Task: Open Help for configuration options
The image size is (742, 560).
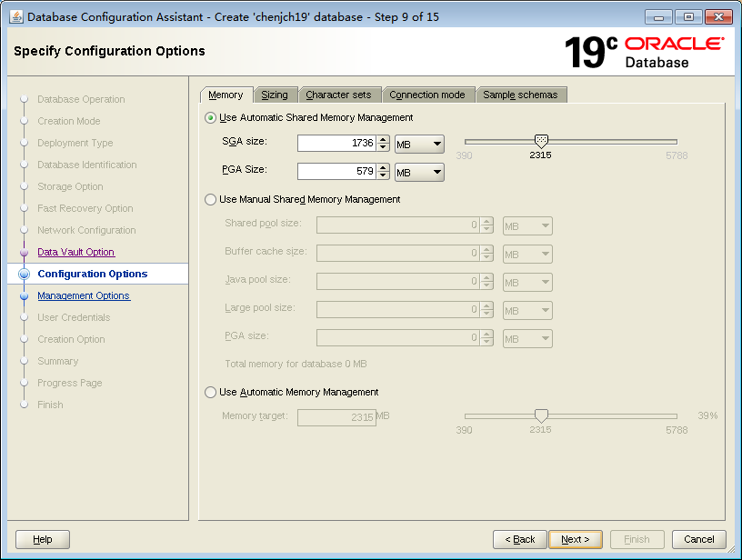Action: [42, 539]
